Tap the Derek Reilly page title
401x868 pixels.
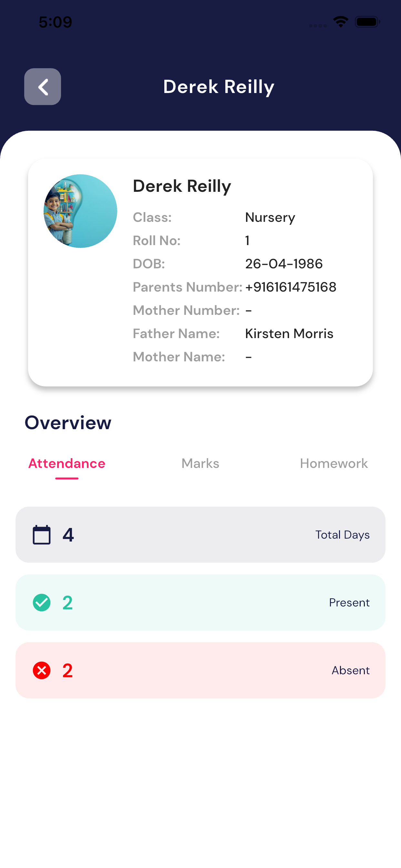219,87
